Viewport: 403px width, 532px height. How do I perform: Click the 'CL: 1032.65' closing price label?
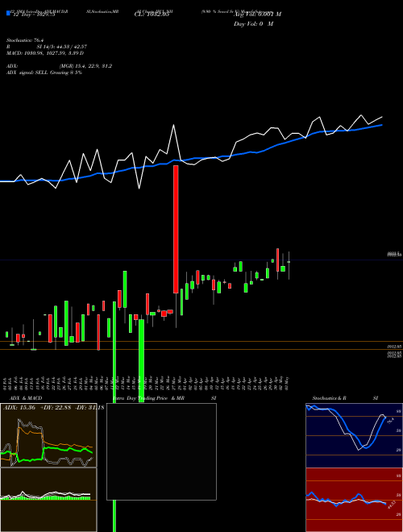point(152,15)
